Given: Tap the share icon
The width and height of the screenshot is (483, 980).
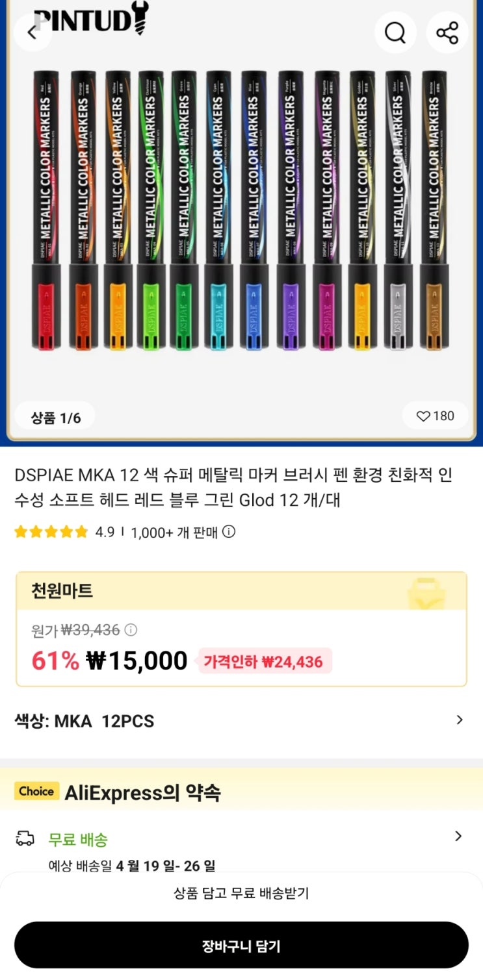Looking at the screenshot, I should point(447,32).
